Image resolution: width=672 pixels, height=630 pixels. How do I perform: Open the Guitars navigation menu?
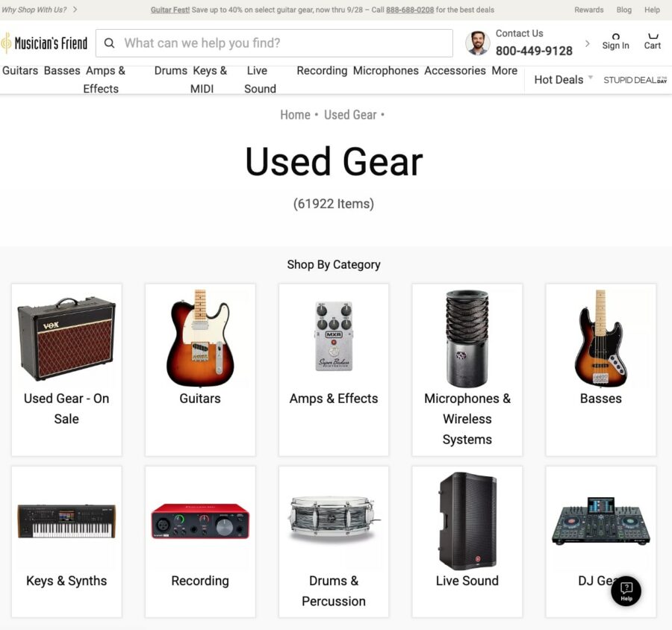(x=19, y=70)
